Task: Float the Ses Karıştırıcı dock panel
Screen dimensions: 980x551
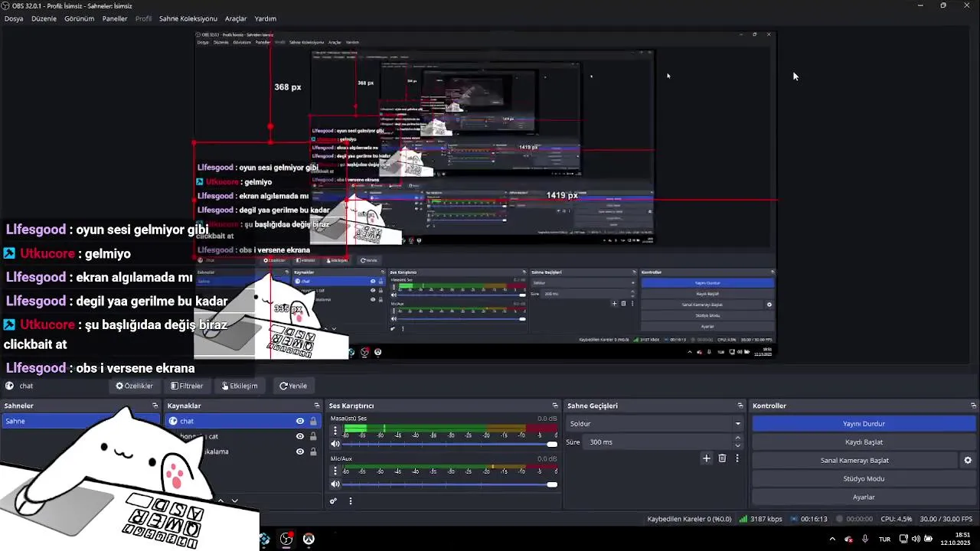Action: click(555, 406)
